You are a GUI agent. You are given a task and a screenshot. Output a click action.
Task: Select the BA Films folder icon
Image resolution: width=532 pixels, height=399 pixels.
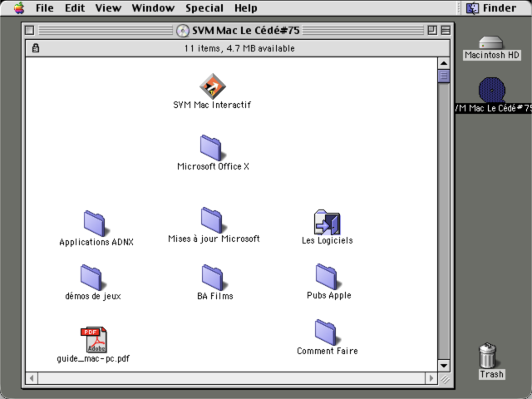click(x=213, y=278)
